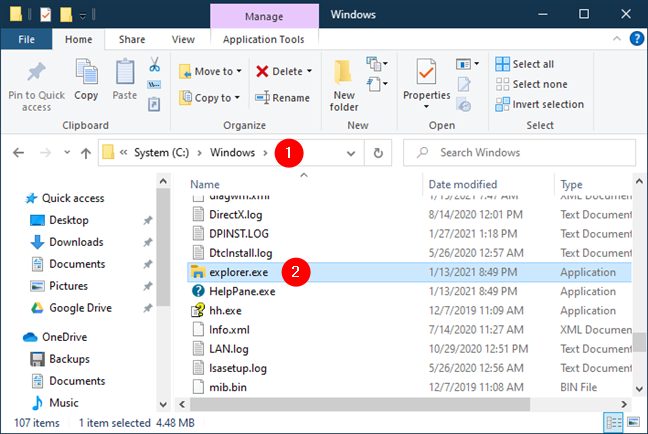Click the Help question mark icon

[636, 39]
